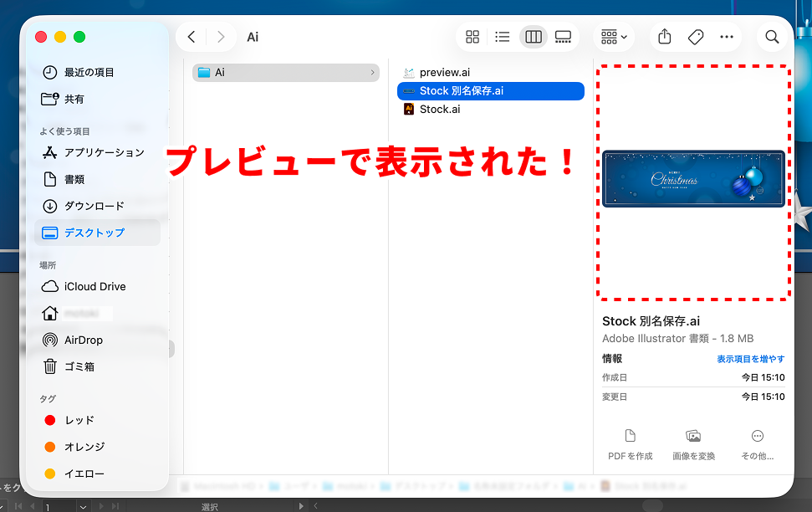Open the group-by dropdown in toolbar
The width and height of the screenshot is (812, 512).
pyautogui.click(x=614, y=37)
